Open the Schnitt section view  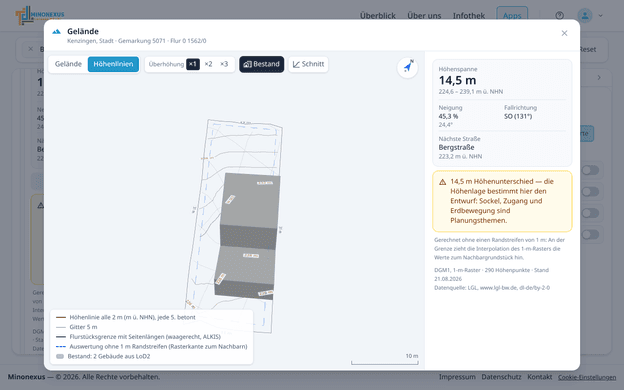tap(308, 64)
